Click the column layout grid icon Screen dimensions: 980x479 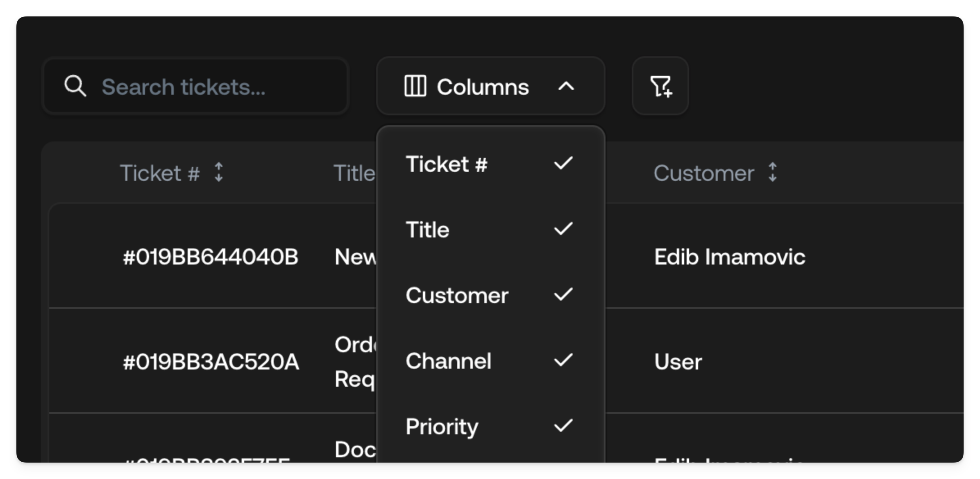(415, 86)
